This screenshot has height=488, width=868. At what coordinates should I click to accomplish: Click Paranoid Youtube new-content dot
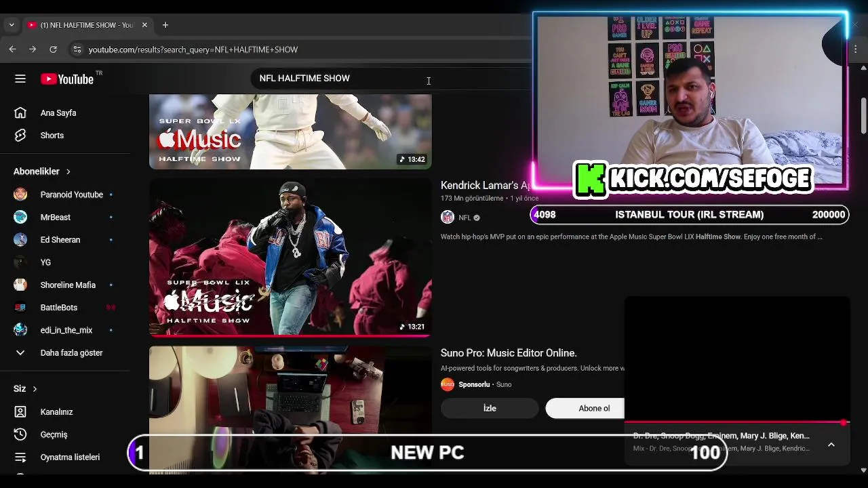pyautogui.click(x=111, y=195)
